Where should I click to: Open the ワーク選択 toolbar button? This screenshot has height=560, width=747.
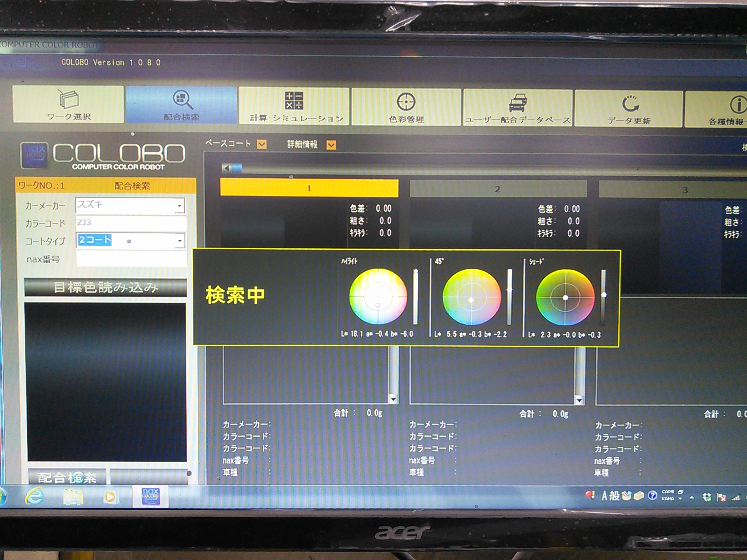(68, 104)
